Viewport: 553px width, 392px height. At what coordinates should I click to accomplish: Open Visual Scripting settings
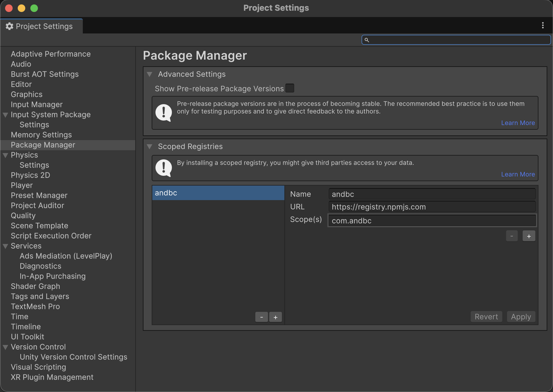tap(38, 367)
